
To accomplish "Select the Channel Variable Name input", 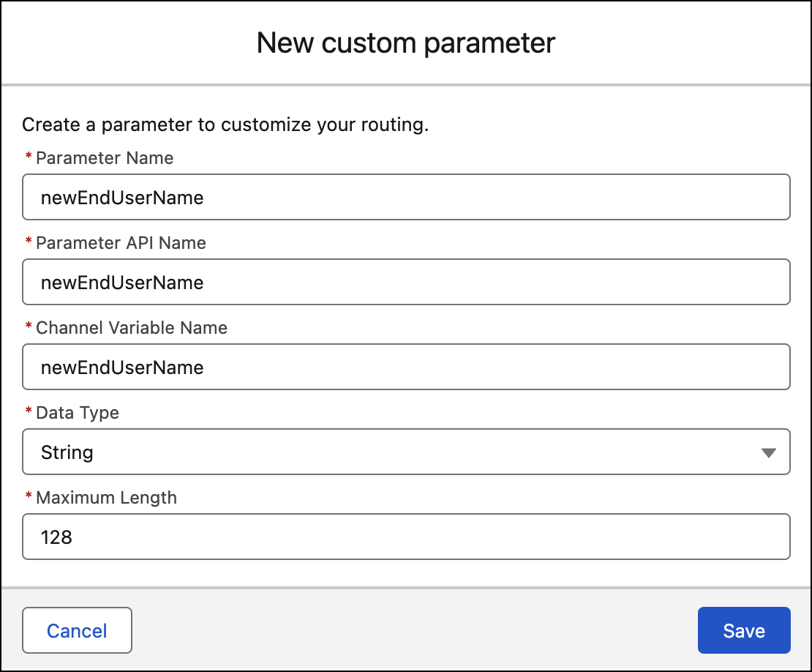I will pyautogui.click(x=406, y=367).
